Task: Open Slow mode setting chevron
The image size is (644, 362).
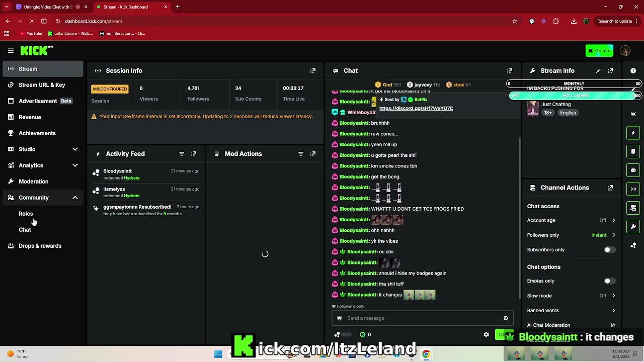Action: (613, 296)
